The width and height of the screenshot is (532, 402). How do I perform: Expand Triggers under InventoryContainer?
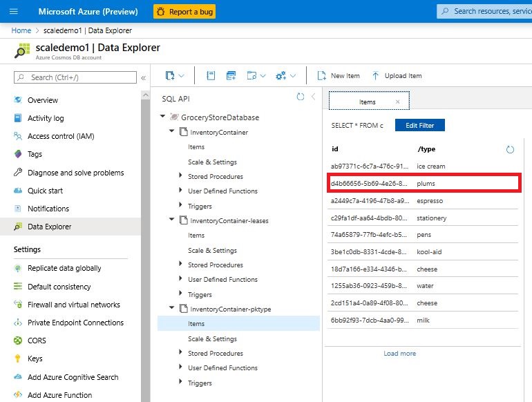pyautogui.click(x=180, y=204)
